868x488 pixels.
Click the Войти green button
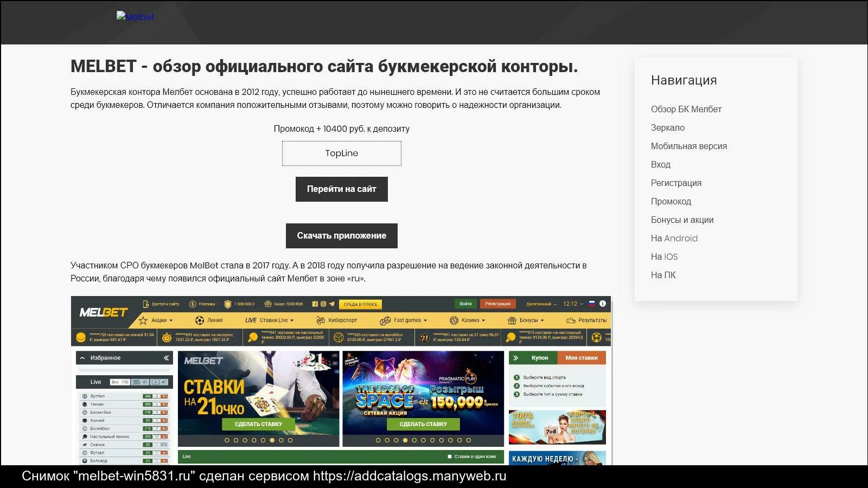pos(465,304)
